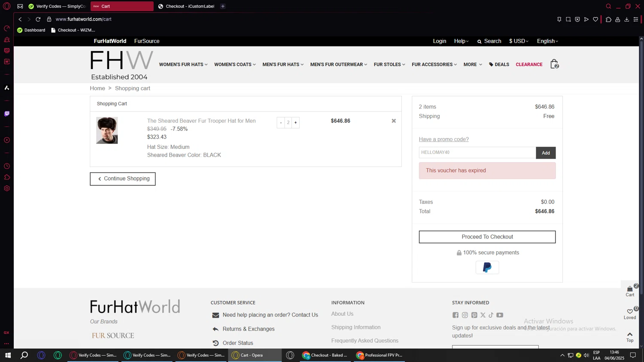Open the English language dropdown
644x362 pixels.
point(547,41)
